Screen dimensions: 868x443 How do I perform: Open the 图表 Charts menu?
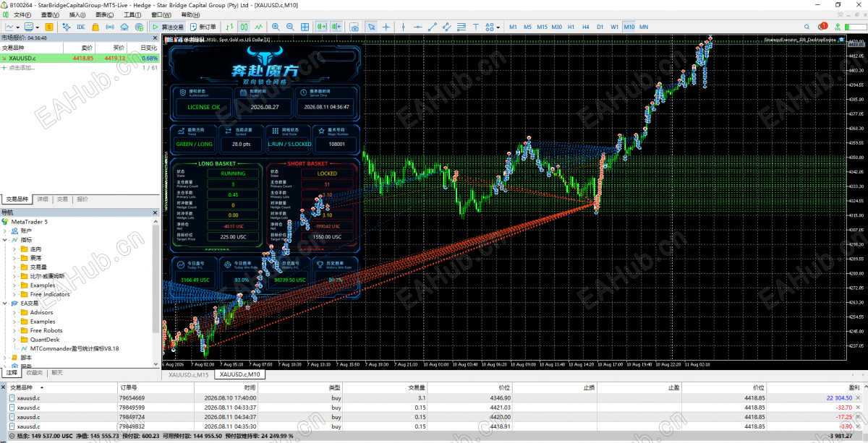click(x=105, y=14)
